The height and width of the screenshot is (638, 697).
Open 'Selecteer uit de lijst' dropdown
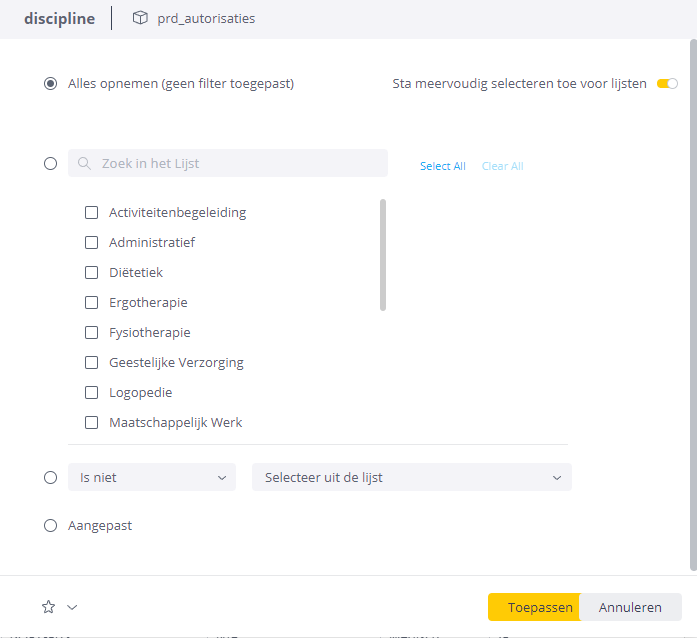(411, 477)
